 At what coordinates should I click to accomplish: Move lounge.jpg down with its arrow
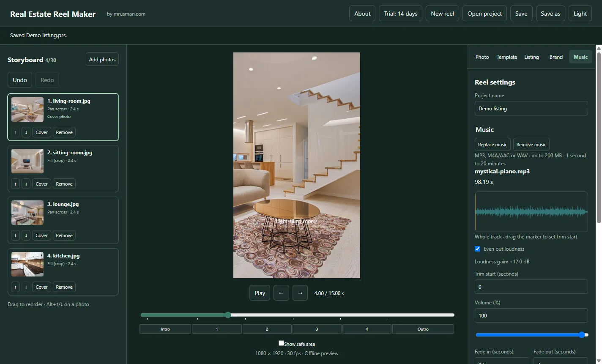click(26, 235)
